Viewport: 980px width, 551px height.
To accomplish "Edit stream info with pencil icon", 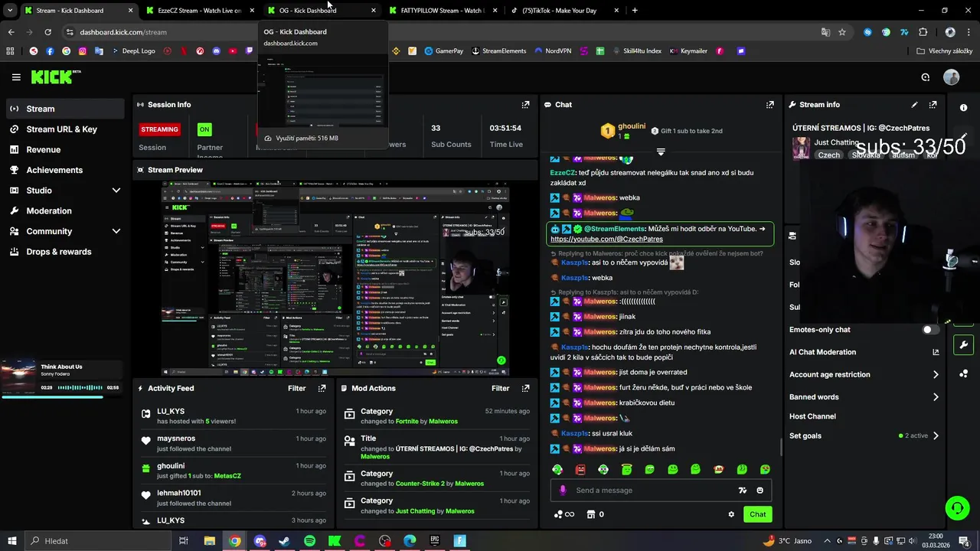I will pos(914,105).
